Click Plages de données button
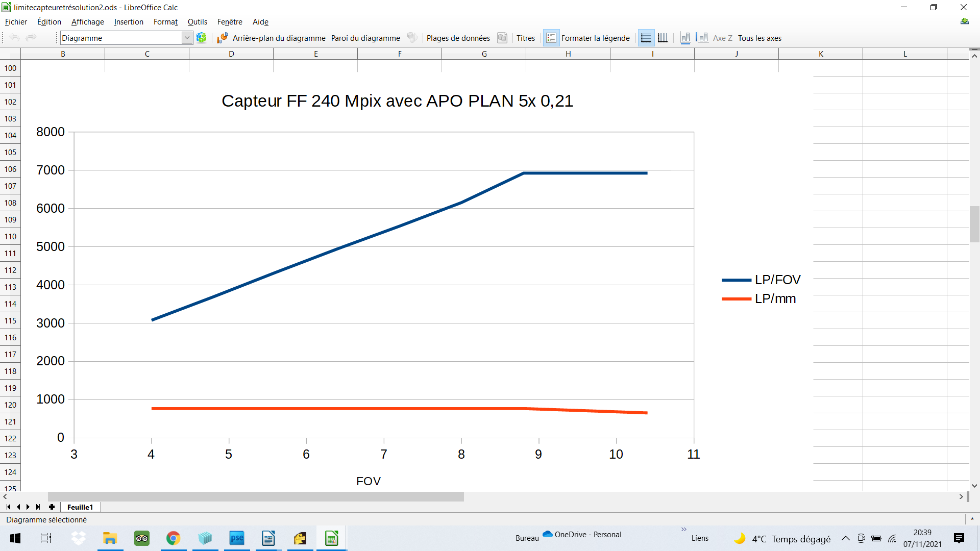980x551 pixels. pyautogui.click(x=458, y=38)
